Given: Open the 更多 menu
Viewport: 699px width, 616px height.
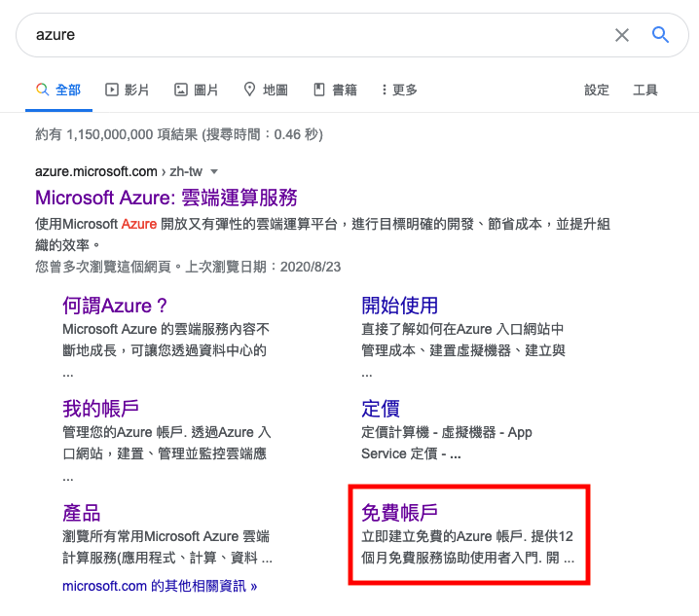Looking at the screenshot, I should coord(399,91).
